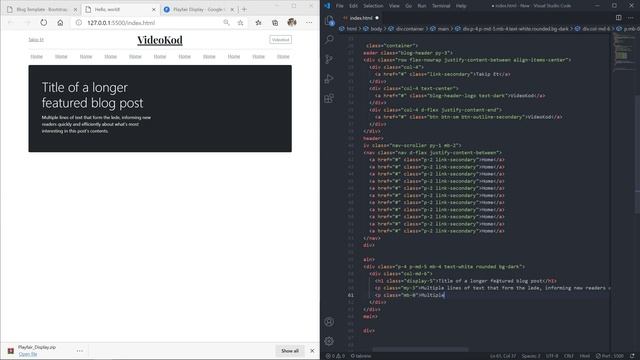Click the Ln 61 cursor position in status bar
Viewport: 640px width, 360px height.
pos(503,356)
